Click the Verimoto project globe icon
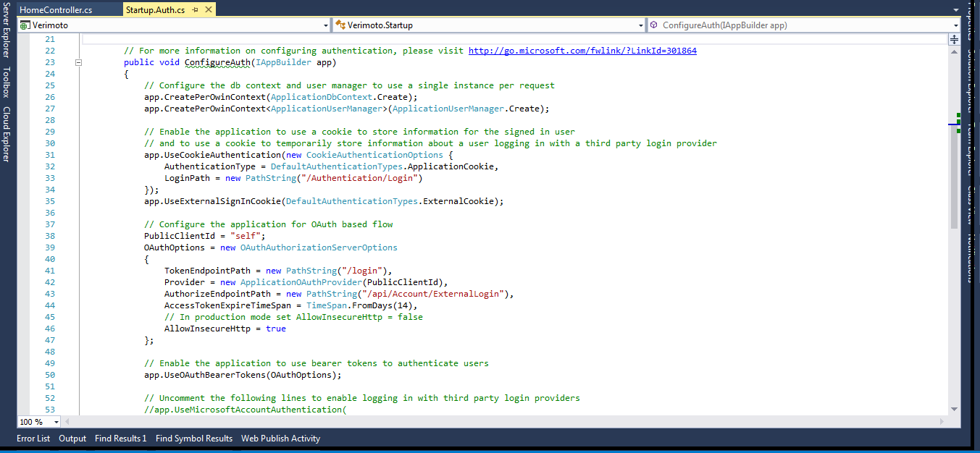980x453 pixels. 24,25
